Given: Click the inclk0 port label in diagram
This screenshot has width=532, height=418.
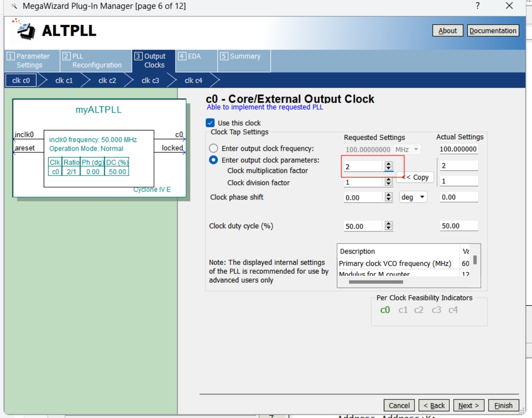Looking at the screenshot, I should [24, 134].
